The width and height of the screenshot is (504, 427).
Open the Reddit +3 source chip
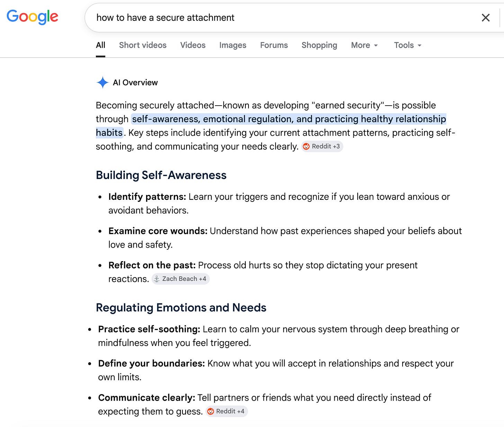(322, 146)
